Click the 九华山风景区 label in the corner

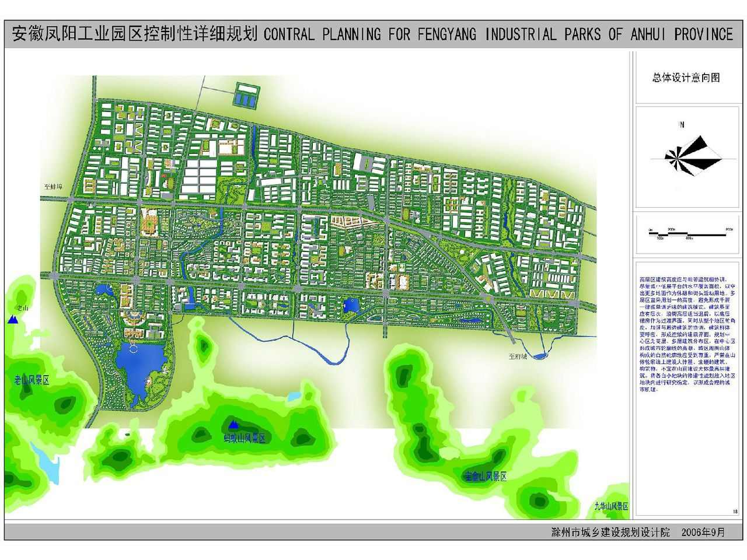(x=611, y=507)
